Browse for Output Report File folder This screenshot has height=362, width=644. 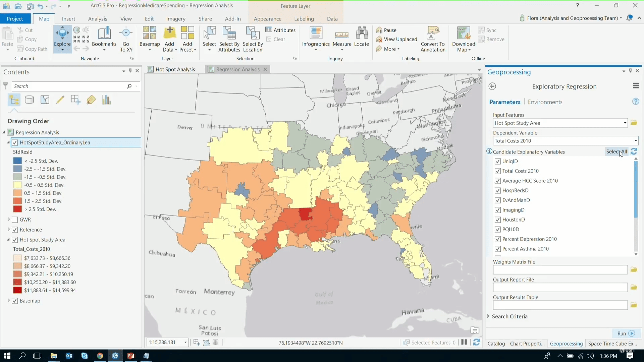634,287
